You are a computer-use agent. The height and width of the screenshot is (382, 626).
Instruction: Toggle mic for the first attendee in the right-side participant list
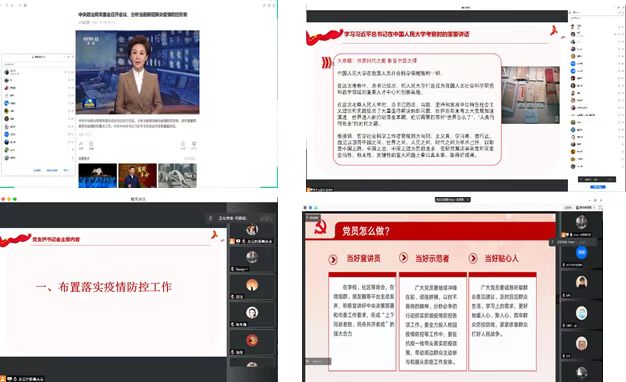[619, 27]
